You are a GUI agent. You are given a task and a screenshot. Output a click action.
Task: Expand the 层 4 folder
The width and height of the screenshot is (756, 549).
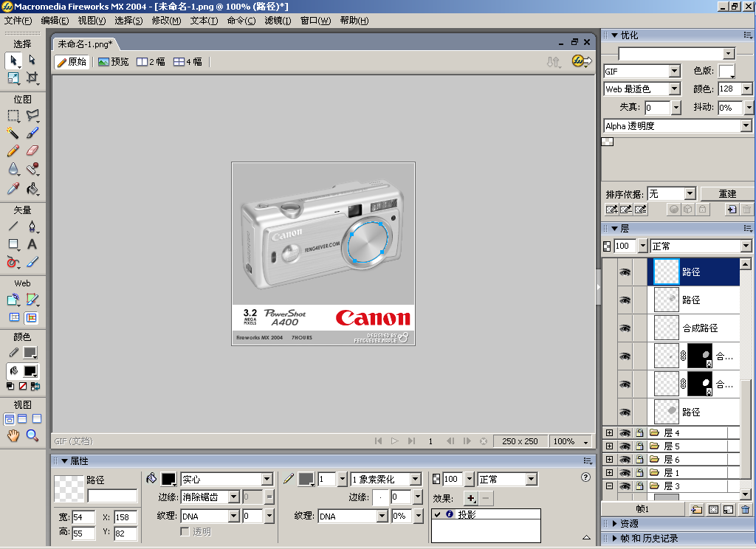[x=609, y=433]
